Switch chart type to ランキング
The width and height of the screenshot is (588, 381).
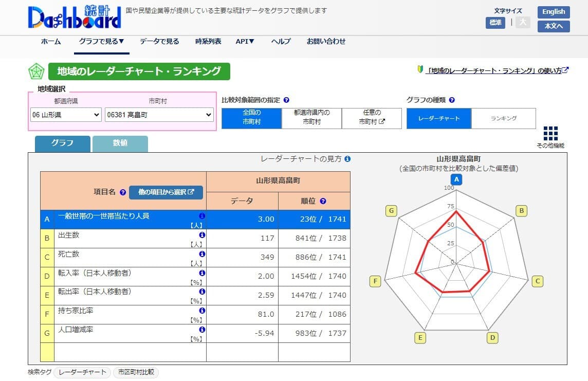pos(503,118)
